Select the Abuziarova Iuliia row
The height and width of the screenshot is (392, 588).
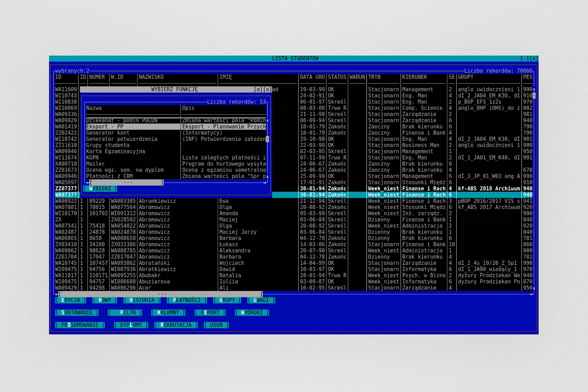pos(293,281)
